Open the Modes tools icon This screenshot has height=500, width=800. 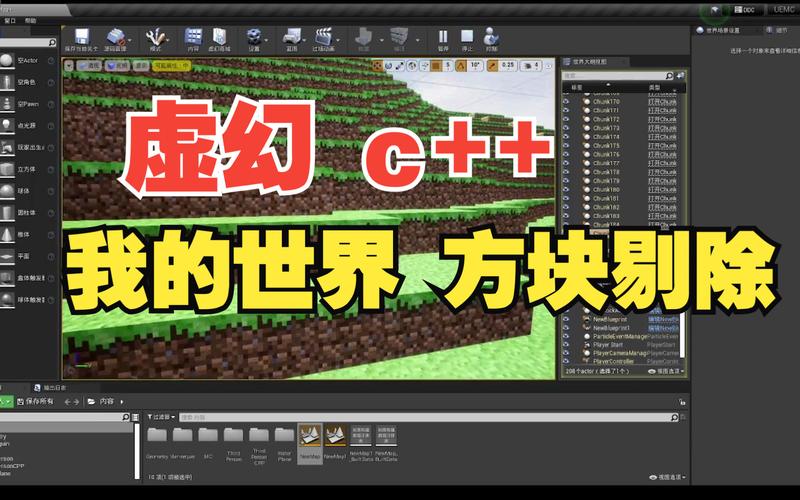point(155,37)
